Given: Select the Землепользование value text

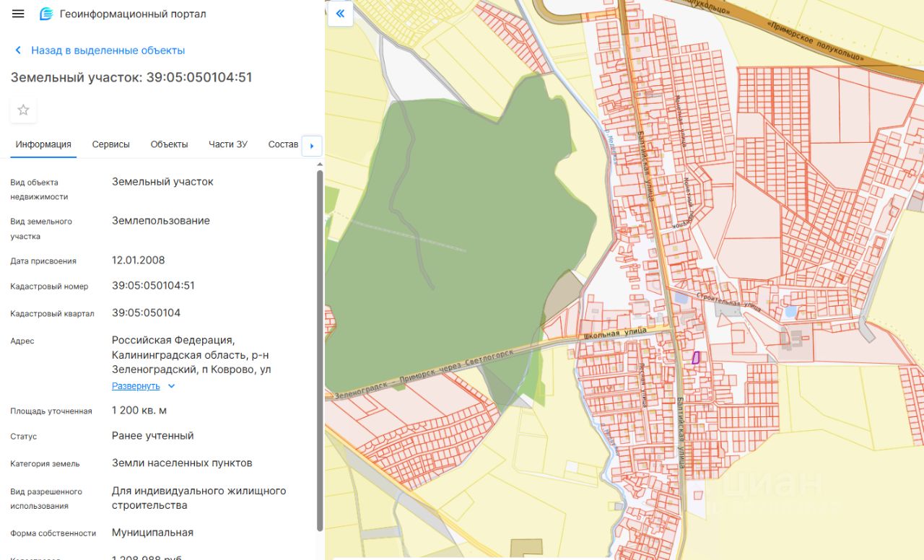Looking at the screenshot, I should click(x=161, y=221).
